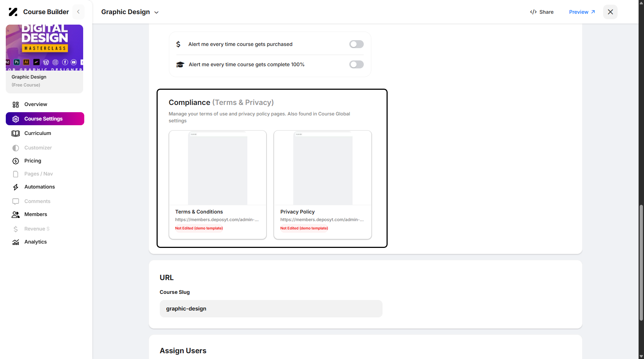This screenshot has width=644, height=359.
Task: Open the Share option
Action: coord(542,12)
